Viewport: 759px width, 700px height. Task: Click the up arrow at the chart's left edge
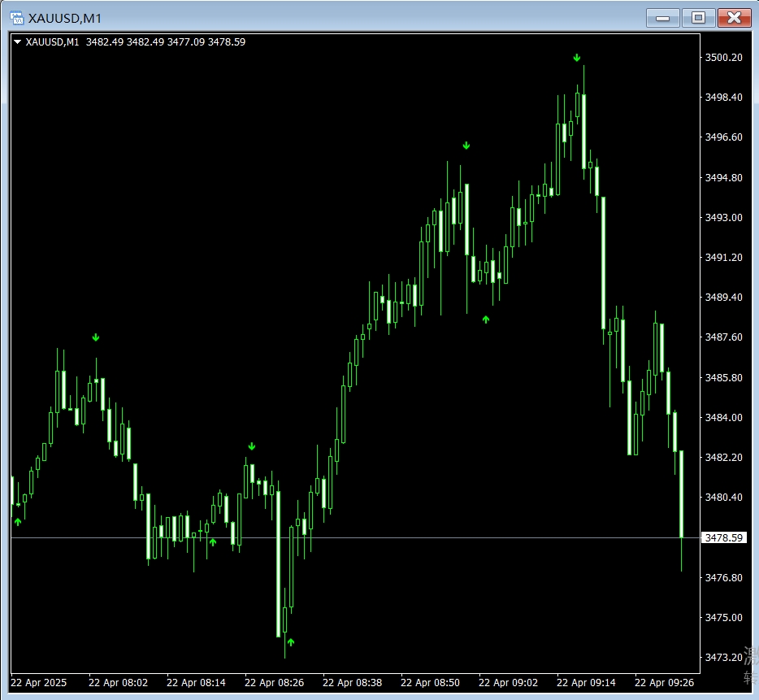pos(18,521)
